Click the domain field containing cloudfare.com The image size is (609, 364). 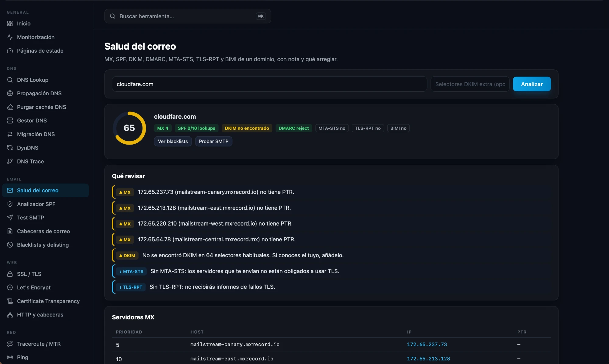point(269,84)
